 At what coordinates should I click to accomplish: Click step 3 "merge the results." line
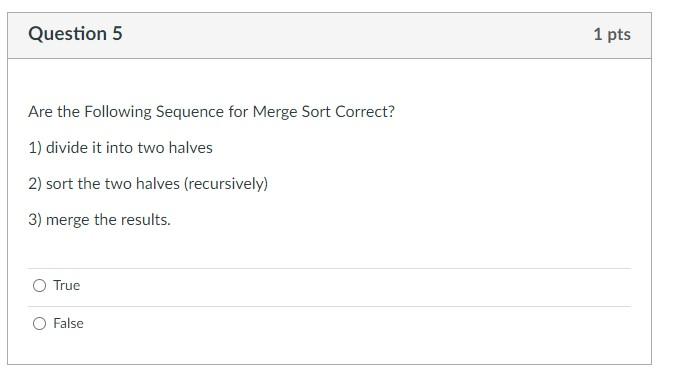point(100,220)
